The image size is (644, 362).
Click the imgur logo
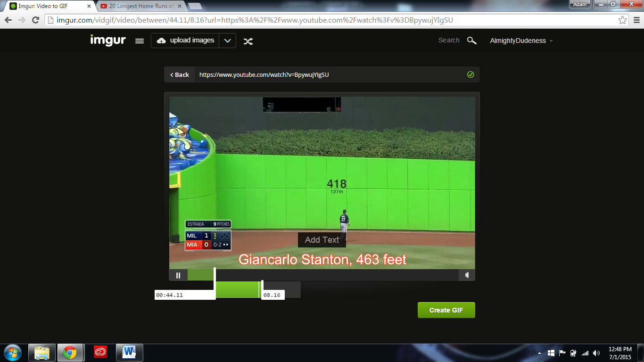tap(108, 40)
